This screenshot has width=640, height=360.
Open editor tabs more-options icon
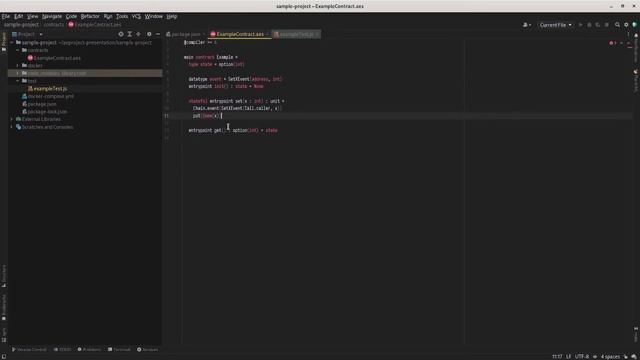pyautogui.click(x=628, y=34)
